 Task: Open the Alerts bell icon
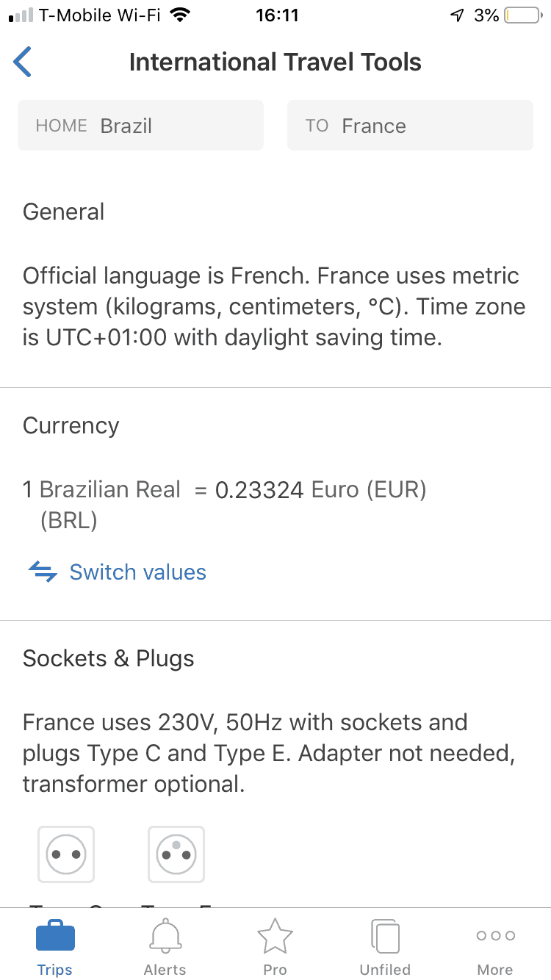[x=165, y=937]
